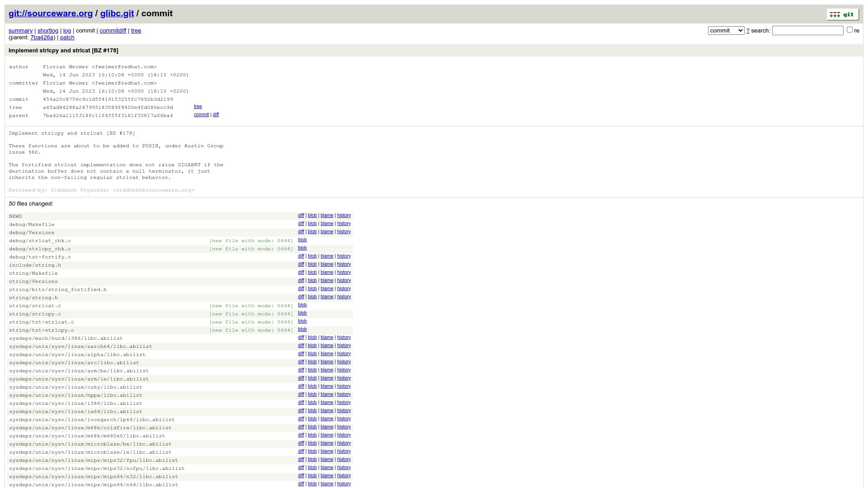Open the commit search-type dropdown

(726, 30)
